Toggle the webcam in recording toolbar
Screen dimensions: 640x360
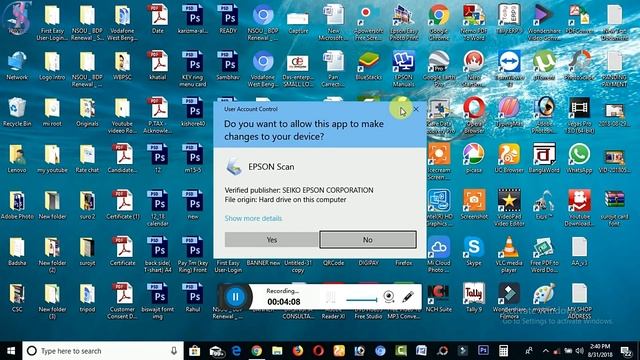click(389, 297)
